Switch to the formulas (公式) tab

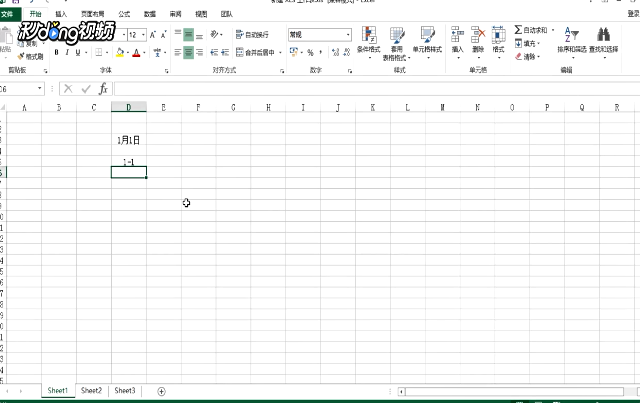point(124,14)
